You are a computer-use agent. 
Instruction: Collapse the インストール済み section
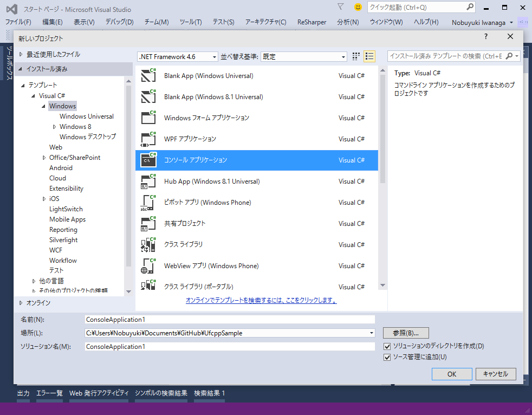pyautogui.click(x=21, y=69)
